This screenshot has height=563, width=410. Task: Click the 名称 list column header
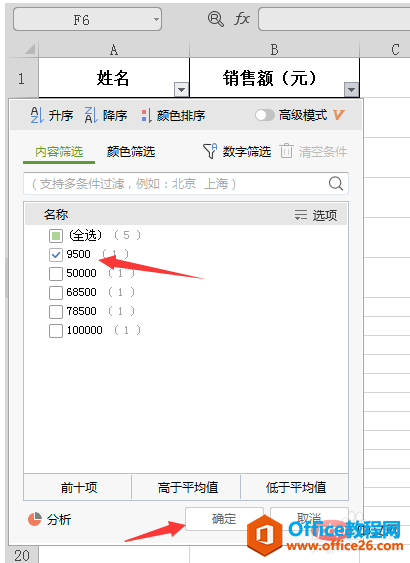[x=56, y=215]
